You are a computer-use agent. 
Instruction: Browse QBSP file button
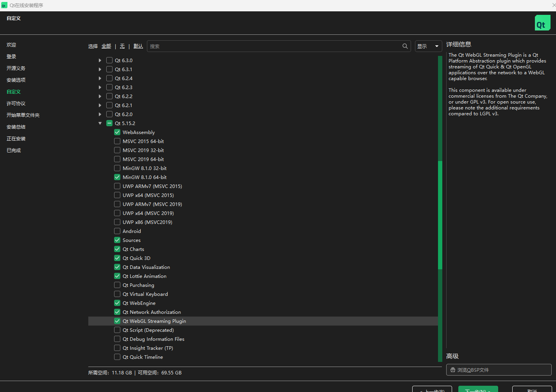coord(499,370)
